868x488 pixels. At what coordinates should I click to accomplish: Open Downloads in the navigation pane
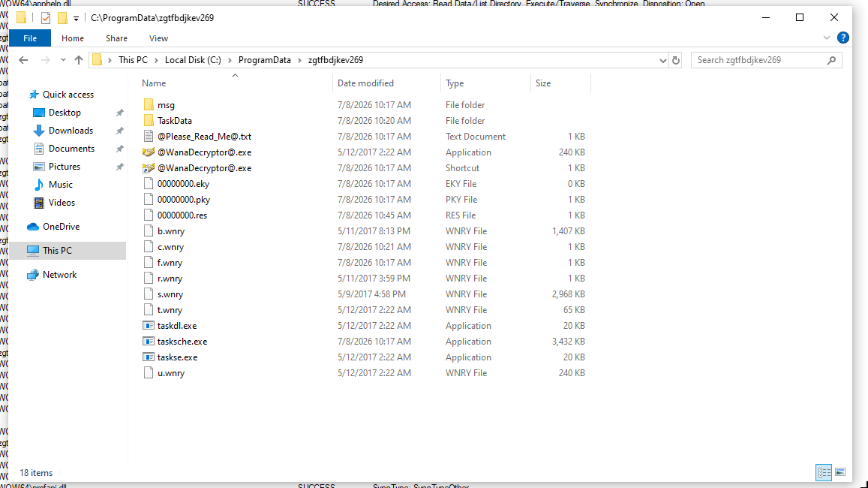[71, 131]
